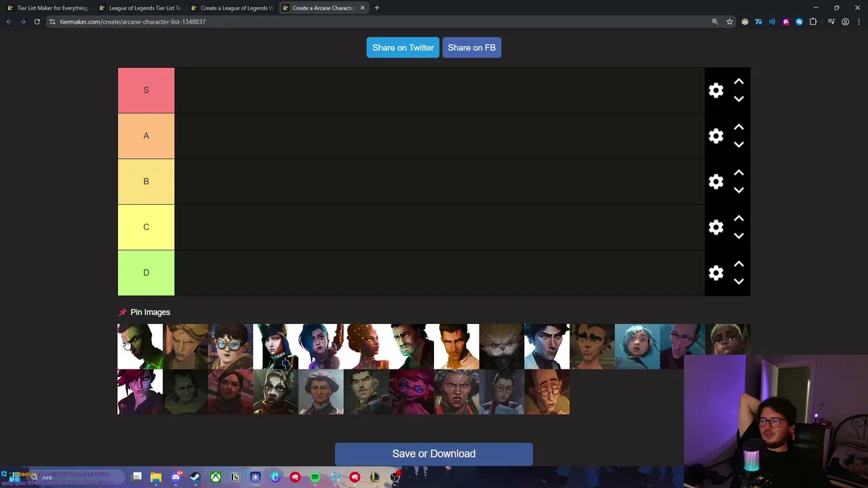The height and width of the screenshot is (488, 868).
Task: Open the 7TV browser extension
Action: pyautogui.click(x=758, y=22)
